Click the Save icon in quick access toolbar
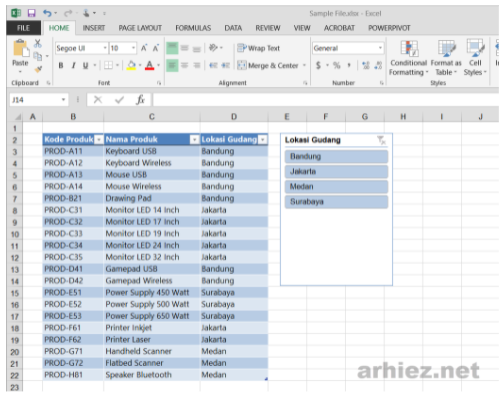 point(31,13)
